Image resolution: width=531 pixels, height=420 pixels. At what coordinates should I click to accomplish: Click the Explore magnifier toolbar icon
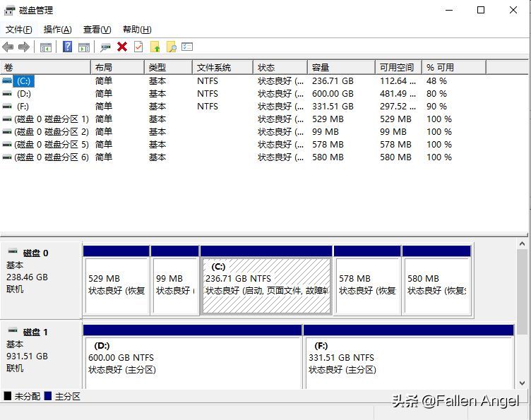tap(172, 47)
